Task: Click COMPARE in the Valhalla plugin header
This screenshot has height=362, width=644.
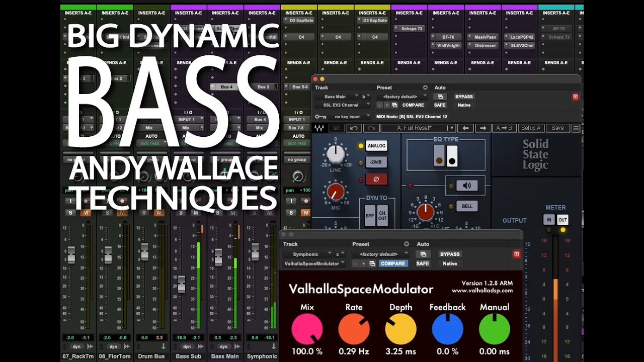Action: (393, 263)
